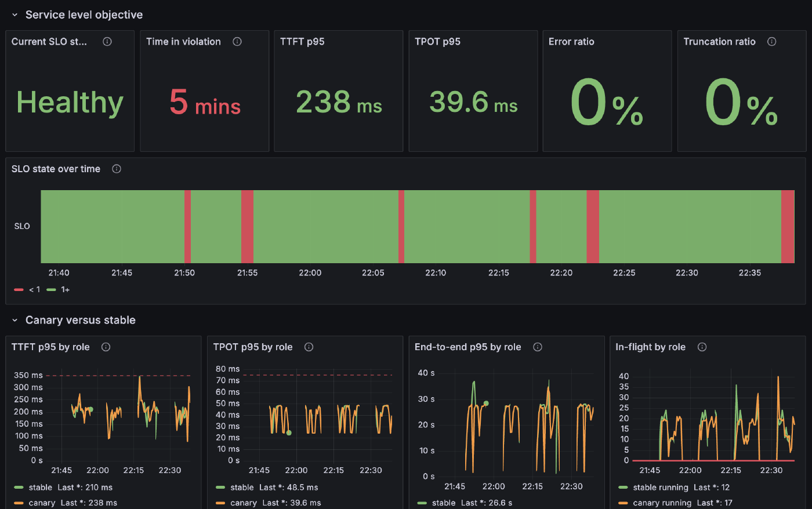Viewport: 812px width, 509px height.
Task: Open info icon on Current SLO status panel
Action: pyautogui.click(x=107, y=42)
